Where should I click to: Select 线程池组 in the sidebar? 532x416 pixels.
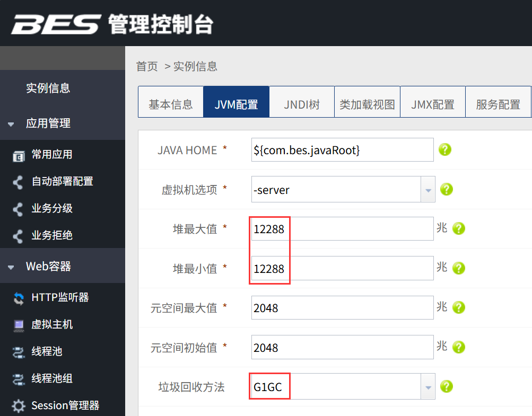pos(51,378)
